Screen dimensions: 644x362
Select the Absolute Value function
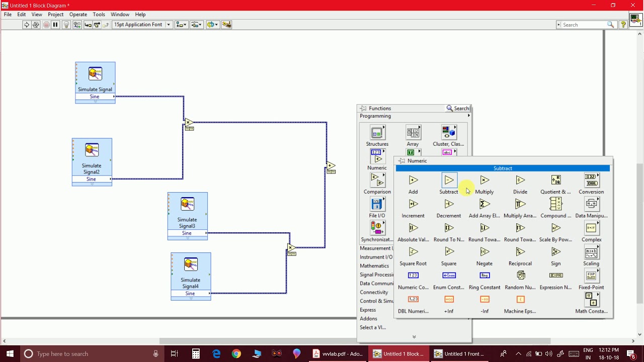click(413, 228)
